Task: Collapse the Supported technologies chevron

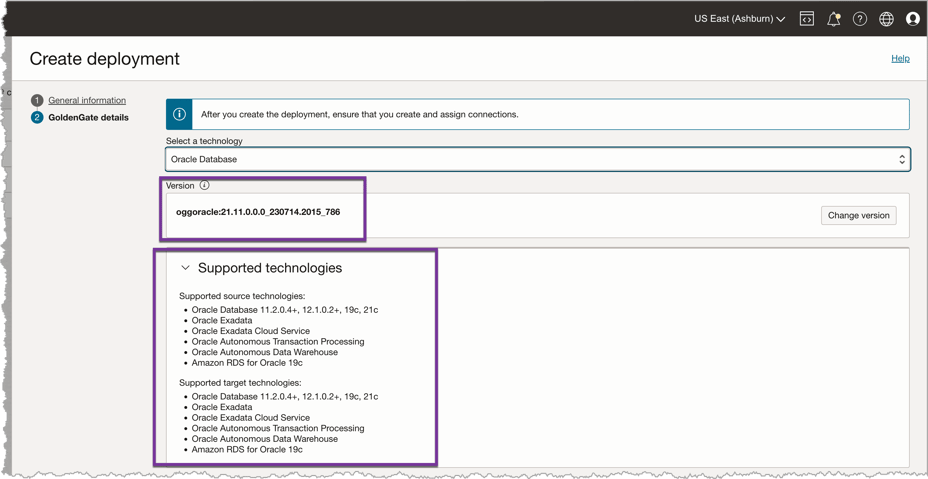Action: [185, 268]
